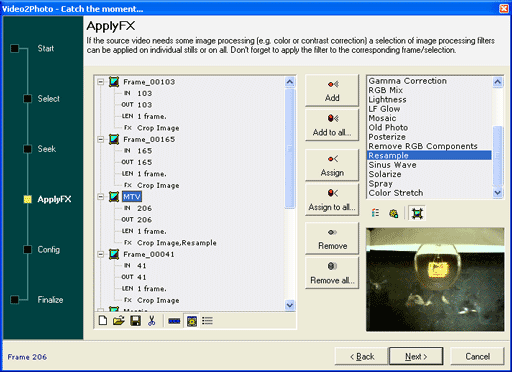Select the Spray filter
This screenshot has height=372, width=512.
click(x=429, y=183)
